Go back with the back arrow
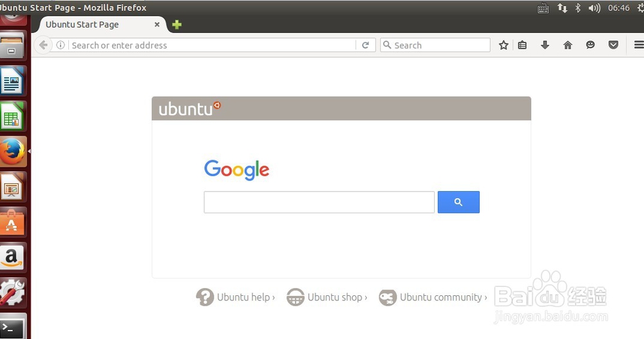The width and height of the screenshot is (644, 339). [x=44, y=45]
